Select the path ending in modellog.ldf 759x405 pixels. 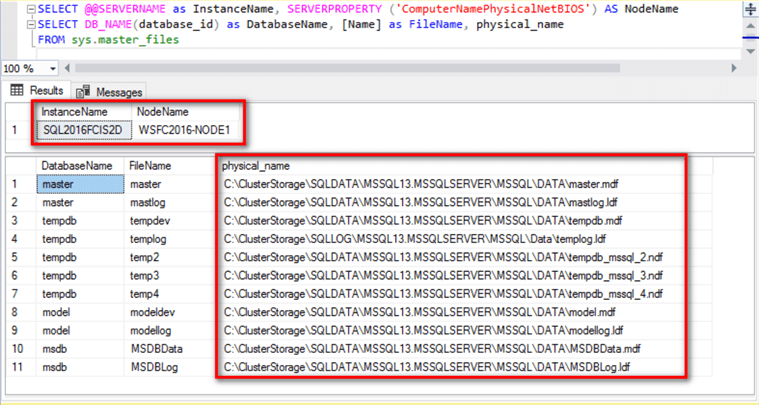424,331
